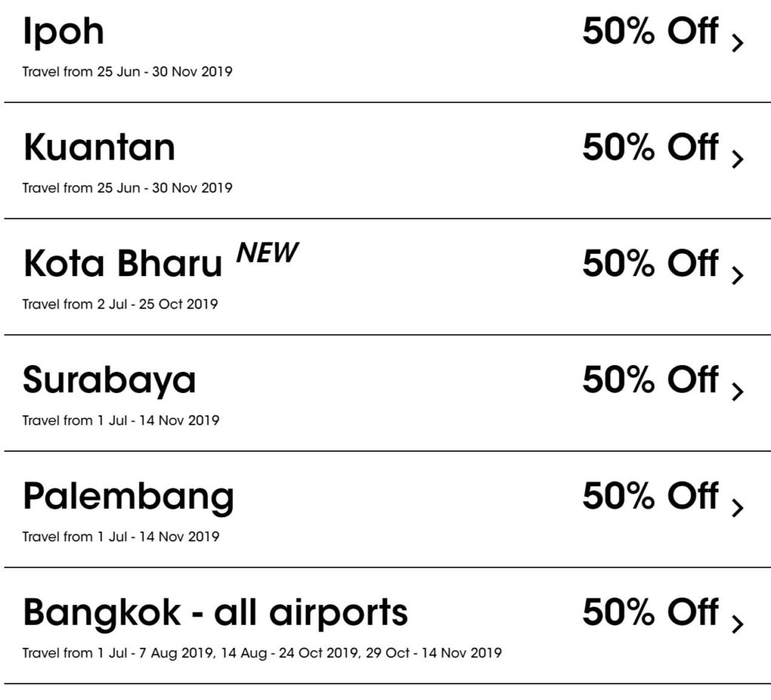
Task: Click the 50% Off label for Ipoh
Action: click(x=650, y=32)
